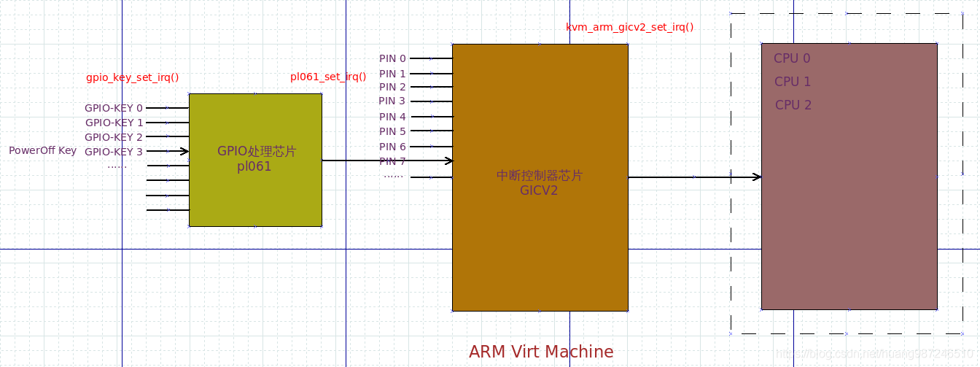Screen dimensions: 980x367
Task: Click the arrow from pl061 to PIN 7
Action: point(386,161)
